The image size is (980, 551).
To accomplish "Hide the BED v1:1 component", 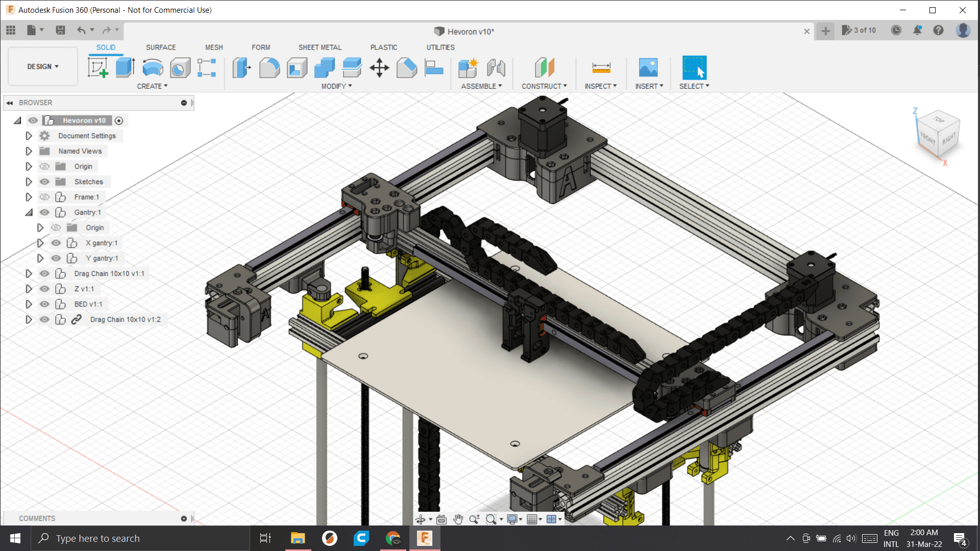I will 44,304.
